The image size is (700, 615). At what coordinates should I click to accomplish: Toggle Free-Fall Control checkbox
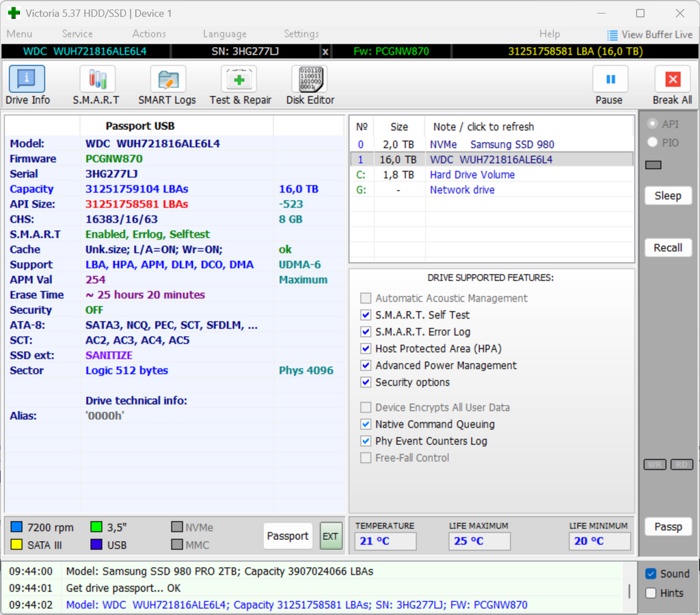point(366,458)
